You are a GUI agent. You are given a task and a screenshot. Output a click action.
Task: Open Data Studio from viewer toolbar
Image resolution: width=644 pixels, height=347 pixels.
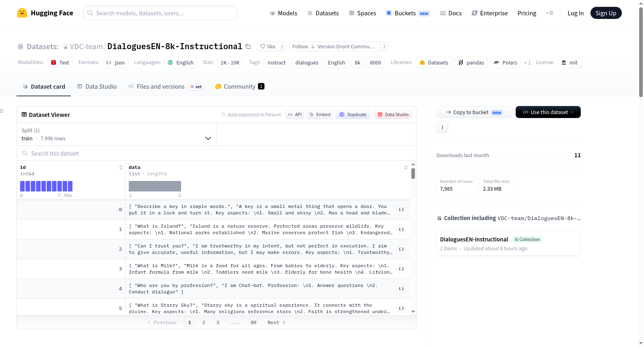click(x=393, y=114)
